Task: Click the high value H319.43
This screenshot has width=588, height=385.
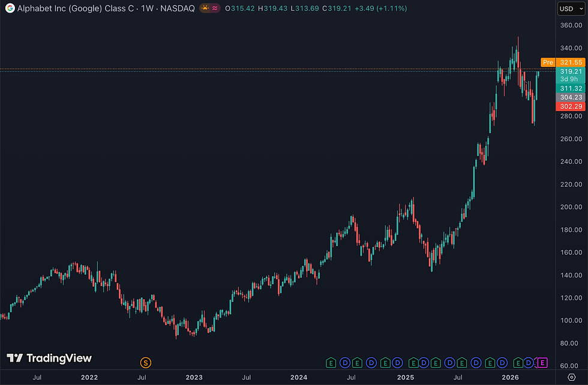Action: click(x=272, y=8)
